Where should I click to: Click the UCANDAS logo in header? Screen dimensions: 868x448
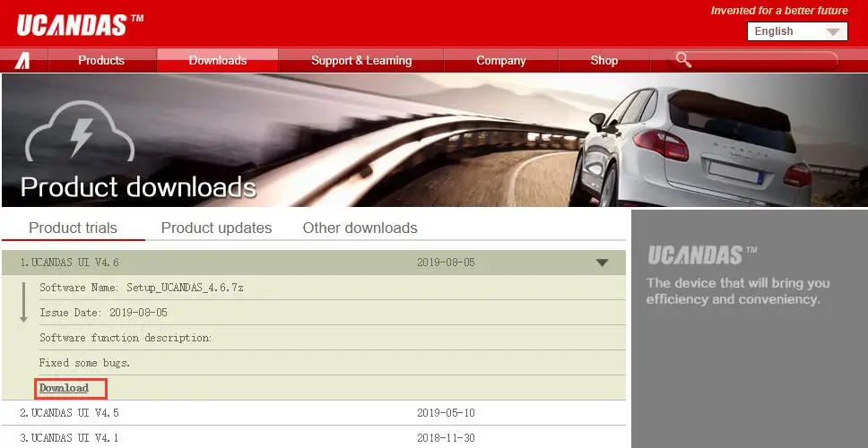click(81, 25)
